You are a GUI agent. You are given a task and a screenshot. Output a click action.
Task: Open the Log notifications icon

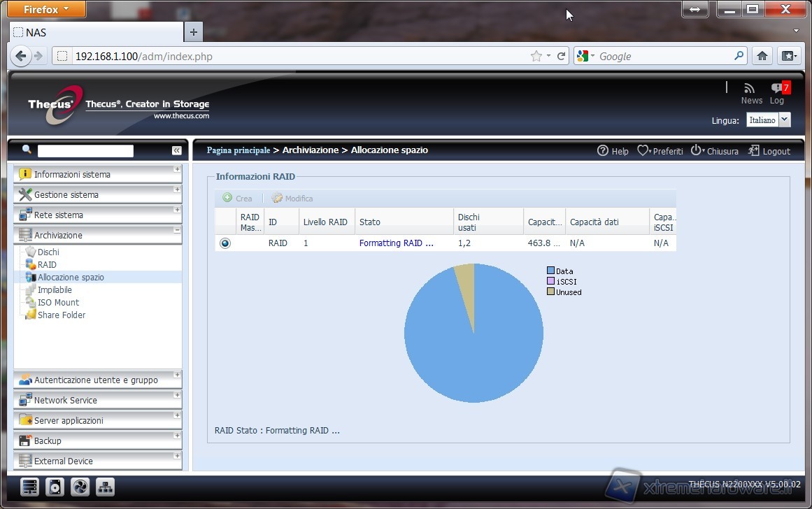(x=777, y=88)
